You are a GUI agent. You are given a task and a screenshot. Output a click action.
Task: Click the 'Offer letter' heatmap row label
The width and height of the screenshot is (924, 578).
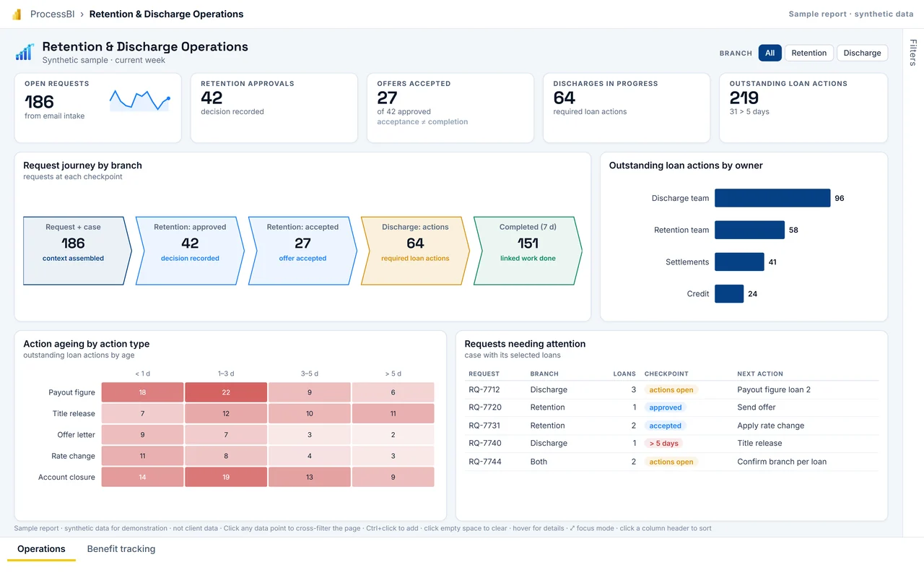(77, 435)
